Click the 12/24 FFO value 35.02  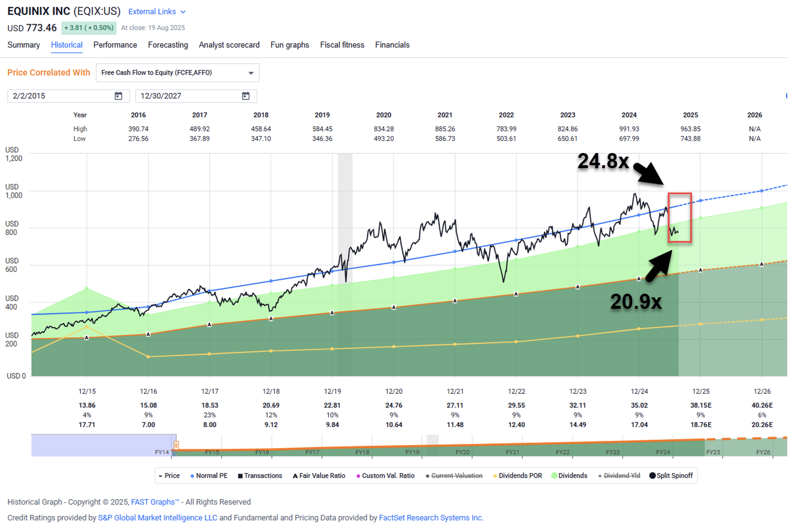639,406
